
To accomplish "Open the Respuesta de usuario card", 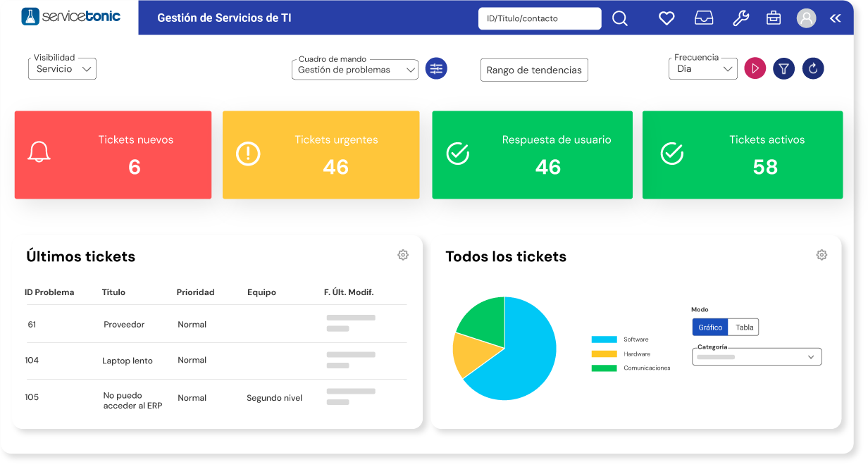I will 531,155.
